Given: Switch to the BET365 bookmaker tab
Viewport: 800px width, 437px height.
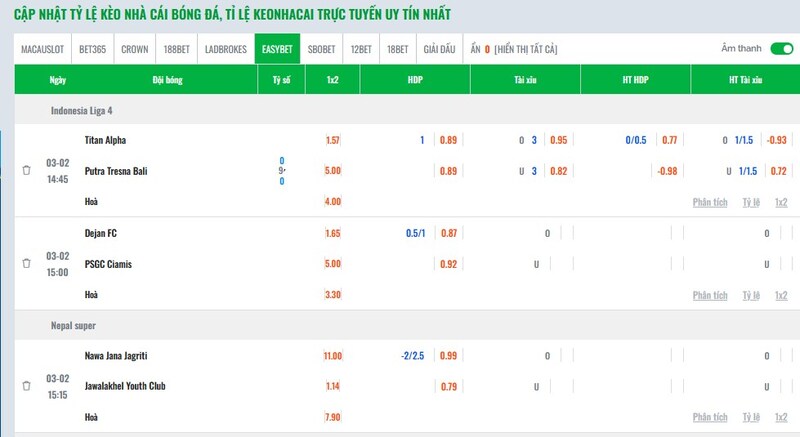Looking at the screenshot, I should (93, 49).
